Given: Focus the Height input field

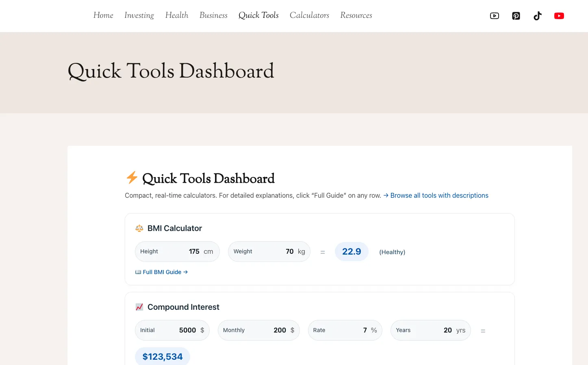Looking at the screenshot, I should coord(177,252).
